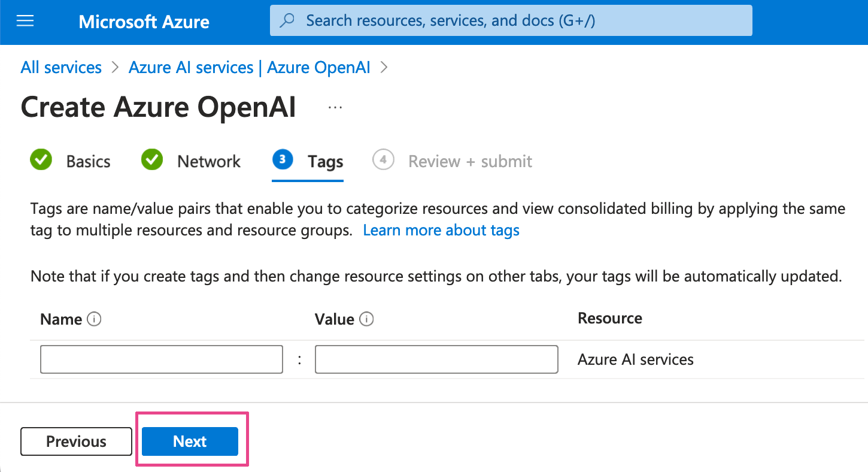
Task: Click the step 4 circle icon
Action: pyautogui.click(x=383, y=161)
